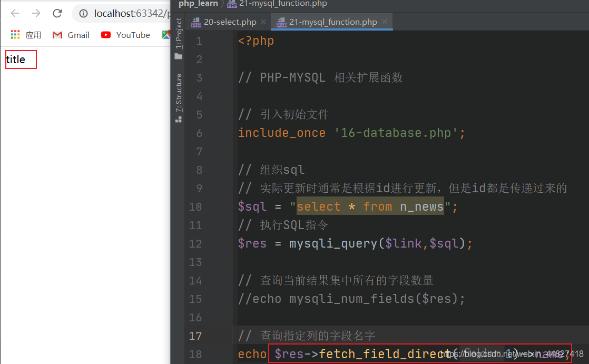The width and height of the screenshot is (589, 364).
Task: Click php_learn breadcrumb
Action: pyautogui.click(x=198, y=4)
